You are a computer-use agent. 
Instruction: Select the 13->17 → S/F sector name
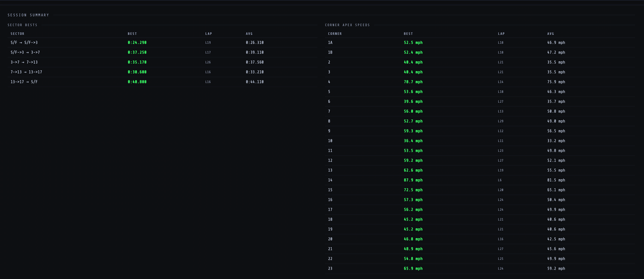coord(24,82)
